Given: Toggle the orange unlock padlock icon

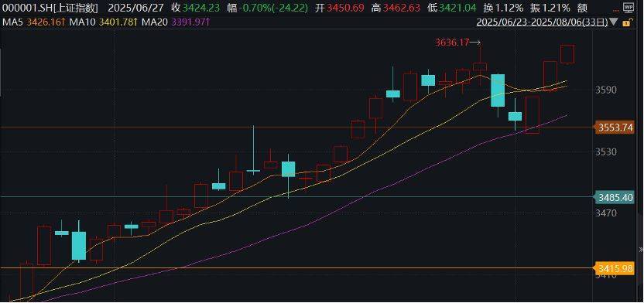Looking at the screenshot, I should click(x=627, y=22).
